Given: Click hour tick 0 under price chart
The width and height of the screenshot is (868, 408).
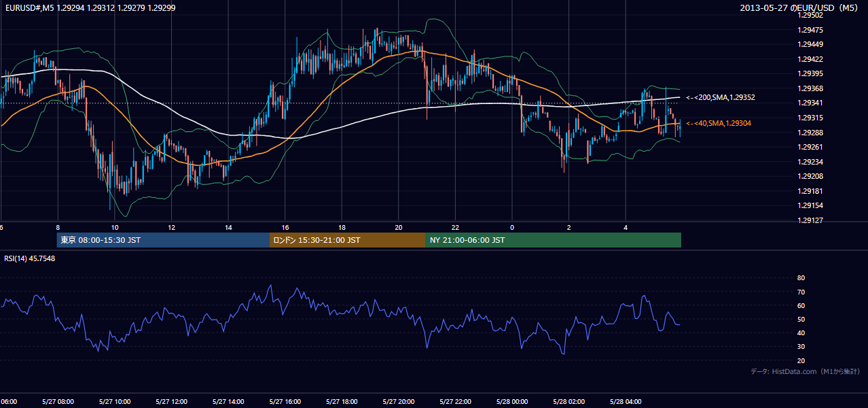Looking at the screenshot, I should click(x=512, y=228).
